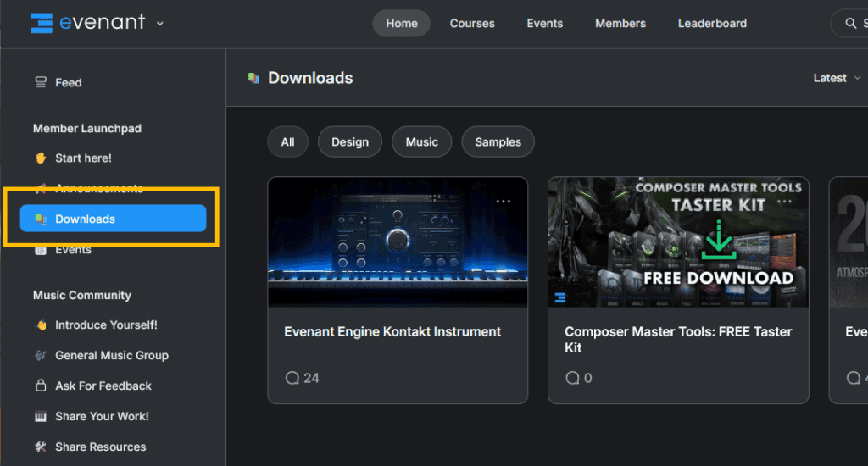
Task: Select the Music filter pill
Action: point(421,142)
